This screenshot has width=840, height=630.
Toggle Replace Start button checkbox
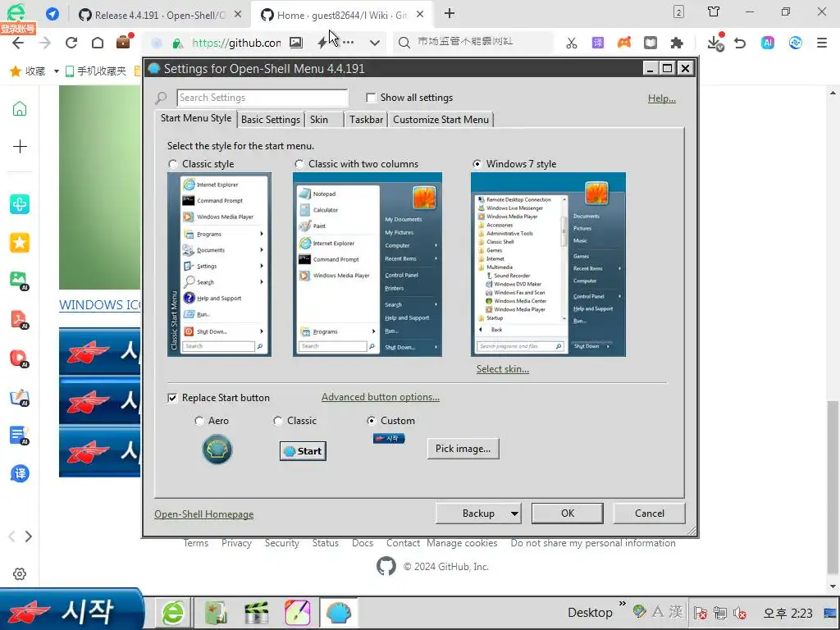pos(172,398)
